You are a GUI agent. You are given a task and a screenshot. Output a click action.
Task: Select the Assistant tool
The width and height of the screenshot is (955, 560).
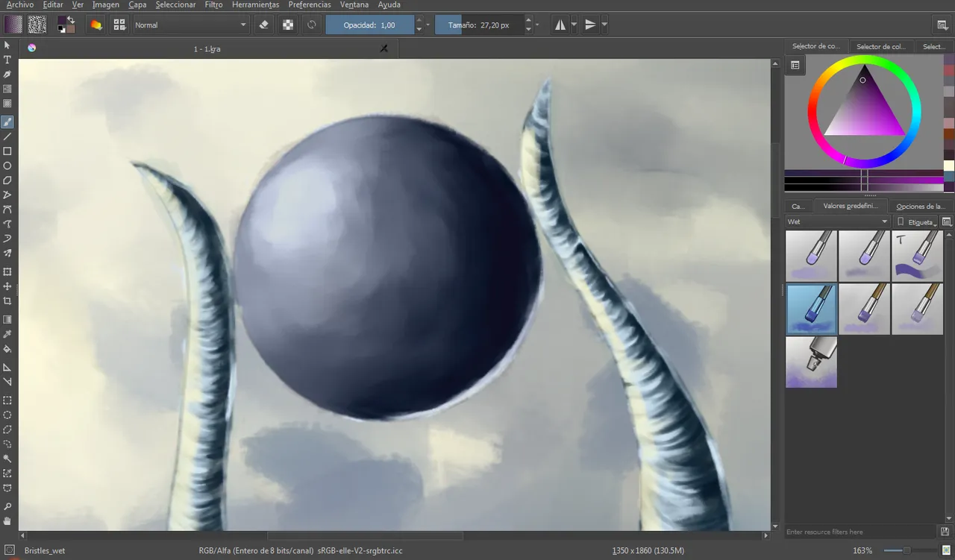[7, 368]
